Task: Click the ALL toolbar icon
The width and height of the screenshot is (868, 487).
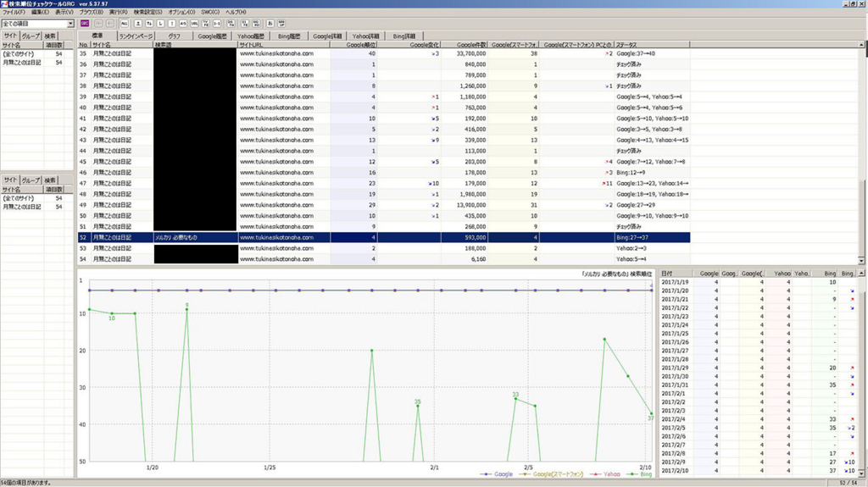Action: point(124,23)
